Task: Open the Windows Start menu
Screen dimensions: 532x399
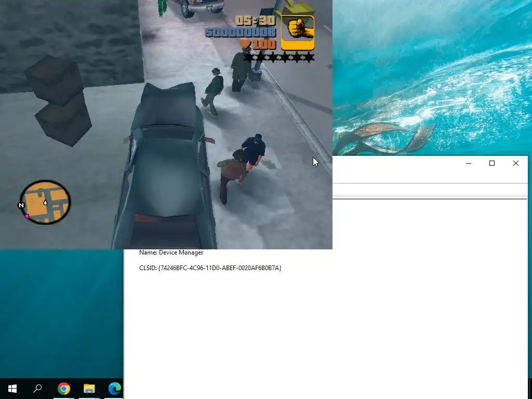Action: click(x=12, y=389)
